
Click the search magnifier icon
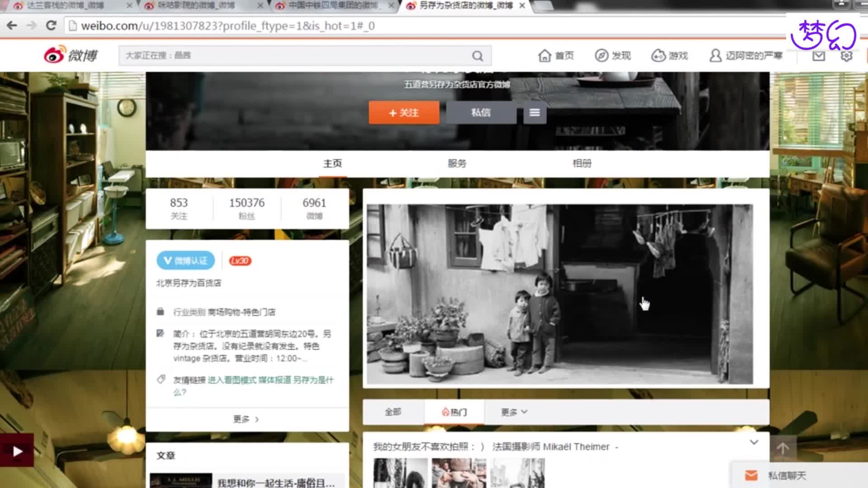coord(477,56)
